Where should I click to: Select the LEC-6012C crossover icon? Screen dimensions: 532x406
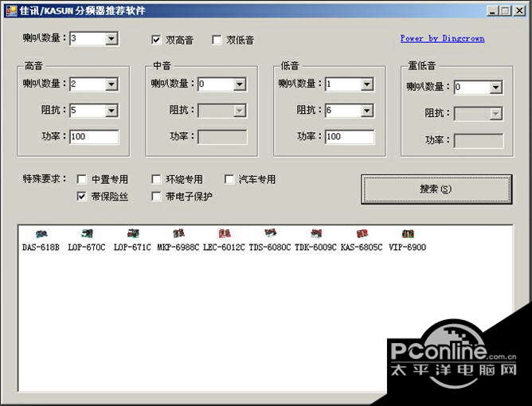(225, 234)
